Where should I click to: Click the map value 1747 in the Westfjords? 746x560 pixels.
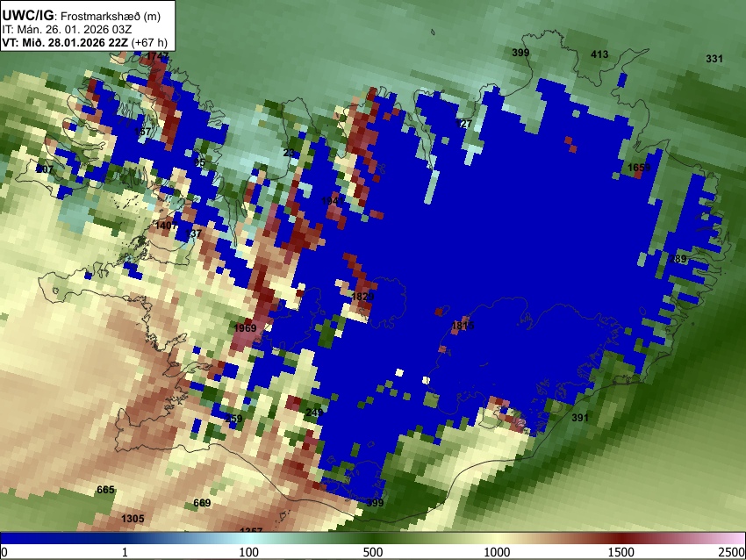[x=157, y=56]
